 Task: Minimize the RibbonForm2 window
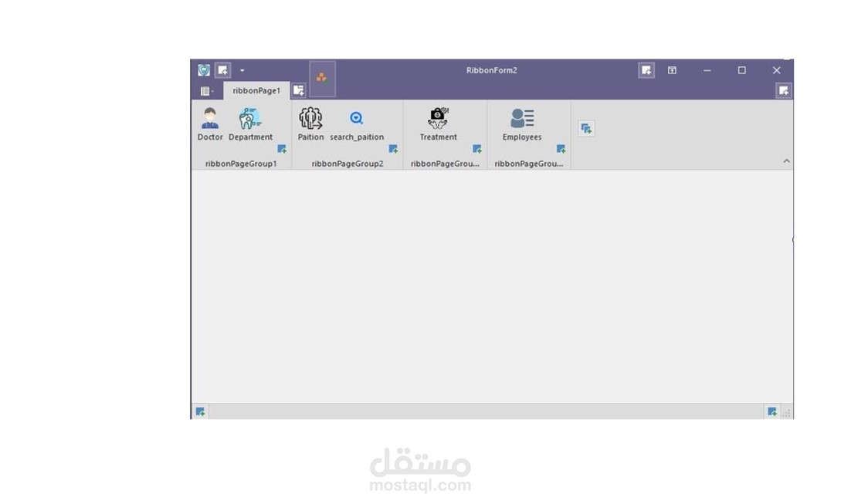(707, 70)
